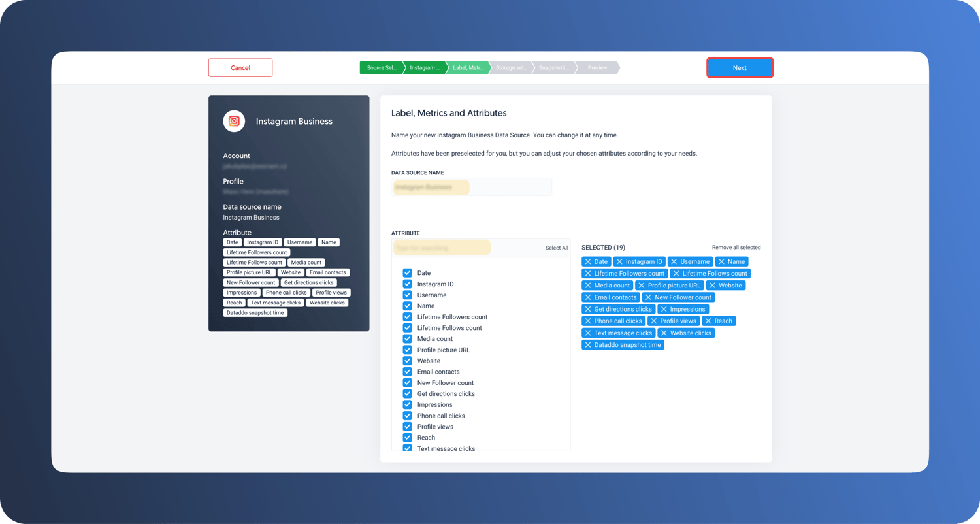Toggle the Phone call clicks checkbox

407,416
